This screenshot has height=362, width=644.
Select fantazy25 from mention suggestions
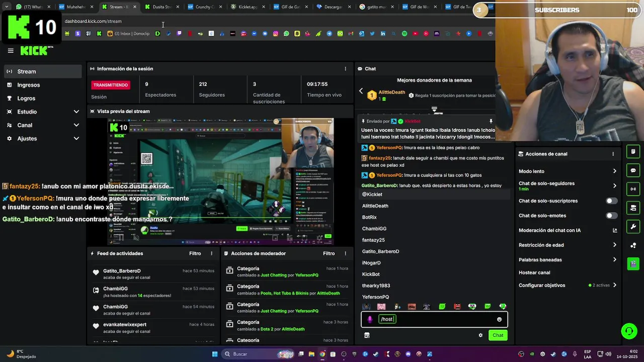coord(434,240)
